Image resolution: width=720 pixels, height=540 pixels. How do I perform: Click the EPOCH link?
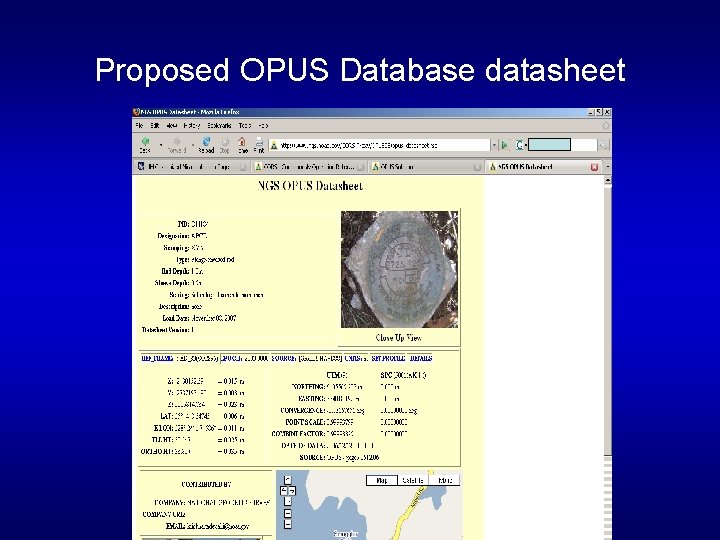coord(231,359)
